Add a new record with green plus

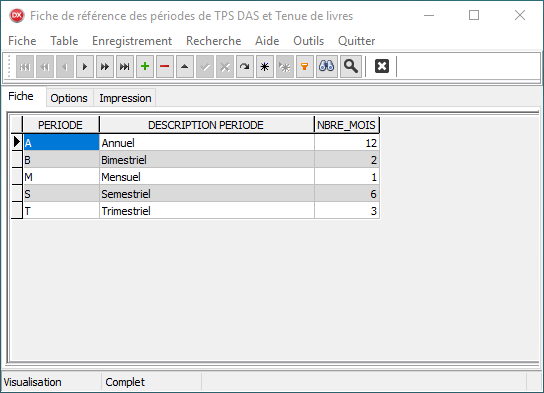(x=145, y=66)
